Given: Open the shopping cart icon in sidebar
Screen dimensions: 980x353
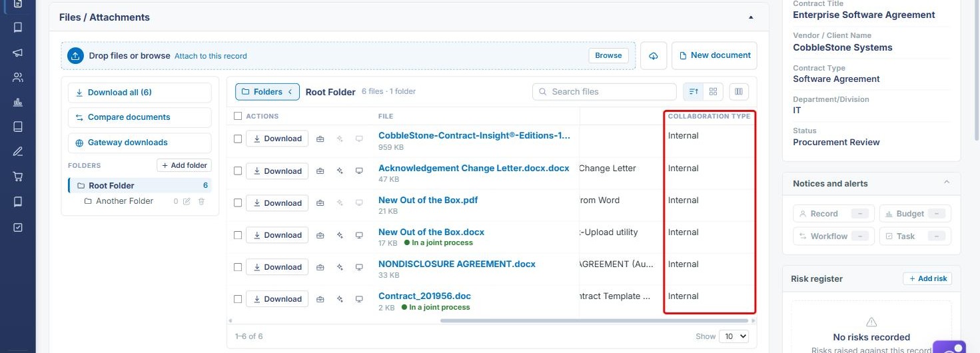Looking at the screenshot, I should coord(18,176).
